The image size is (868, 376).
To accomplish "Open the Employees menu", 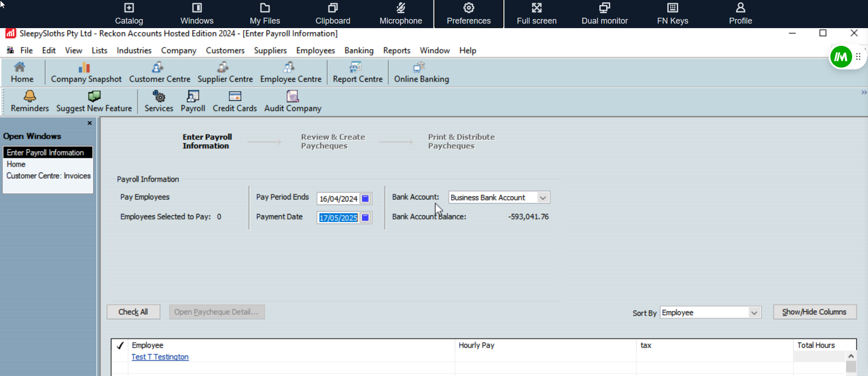I will tap(315, 50).
